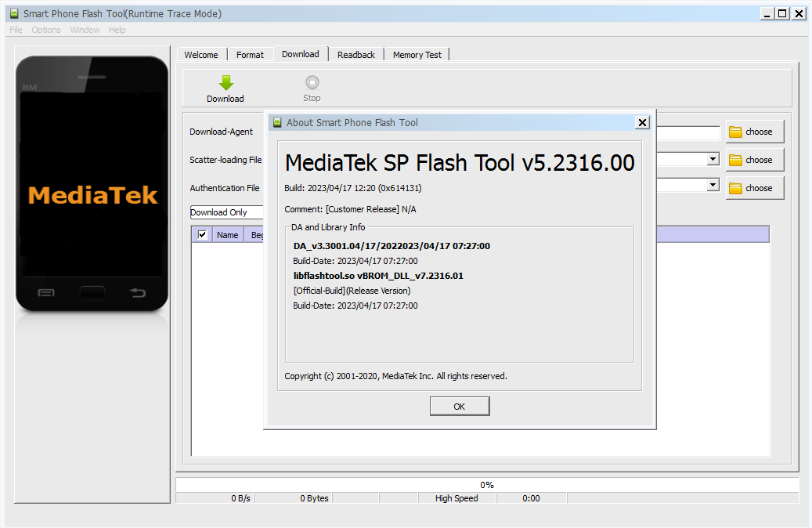
Task: Switch to the Format tab
Action: click(x=250, y=54)
